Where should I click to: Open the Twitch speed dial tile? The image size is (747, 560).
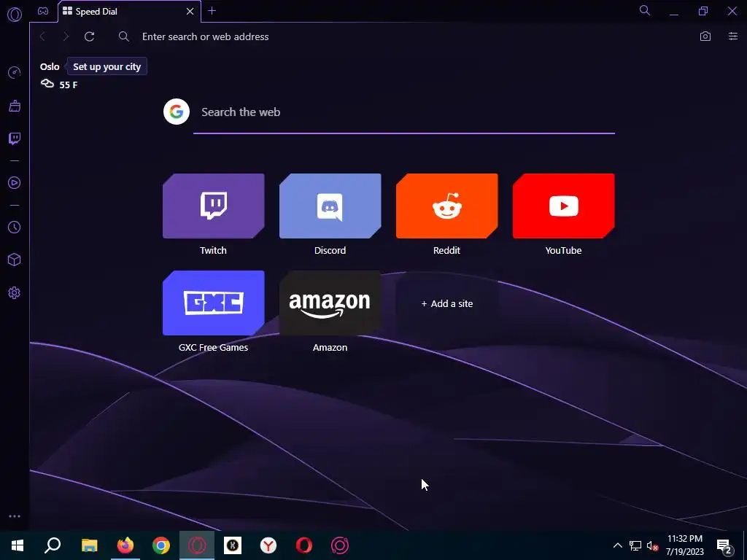[x=214, y=206]
